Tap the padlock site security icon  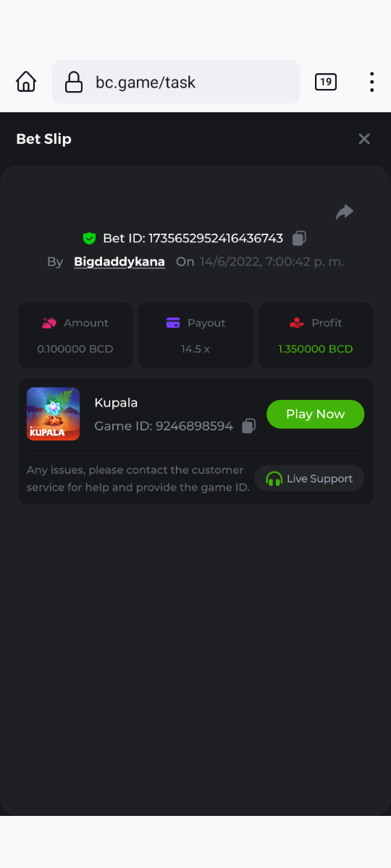tap(74, 82)
